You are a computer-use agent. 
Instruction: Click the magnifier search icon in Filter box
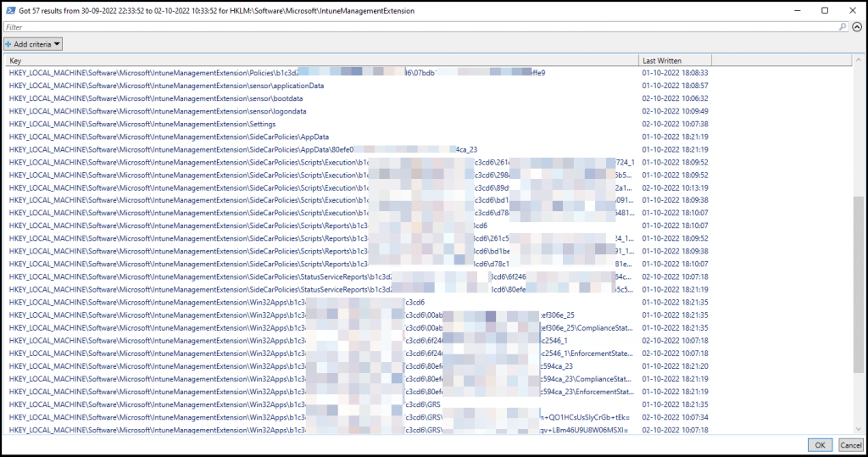tap(843, 27)
